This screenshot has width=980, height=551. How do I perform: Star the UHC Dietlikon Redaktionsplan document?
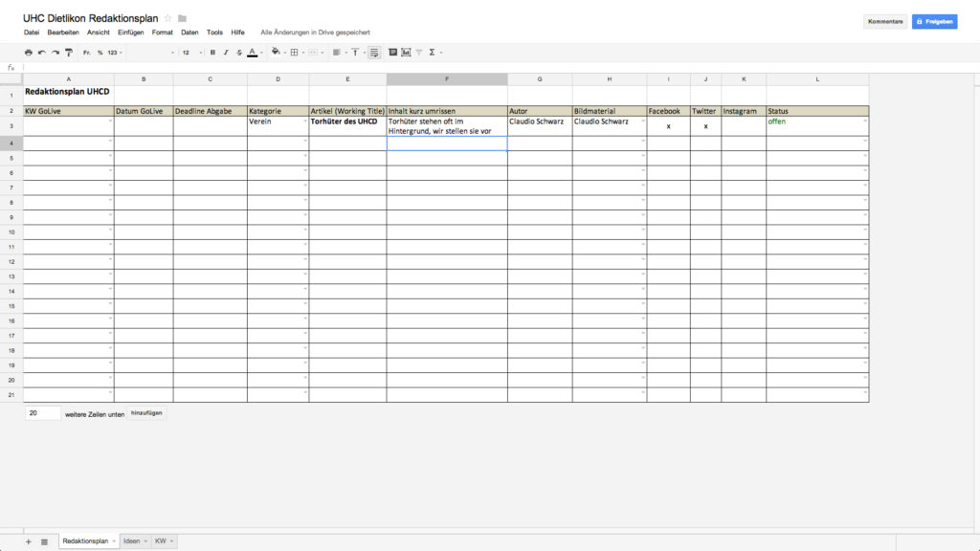[x=168, y=18]
